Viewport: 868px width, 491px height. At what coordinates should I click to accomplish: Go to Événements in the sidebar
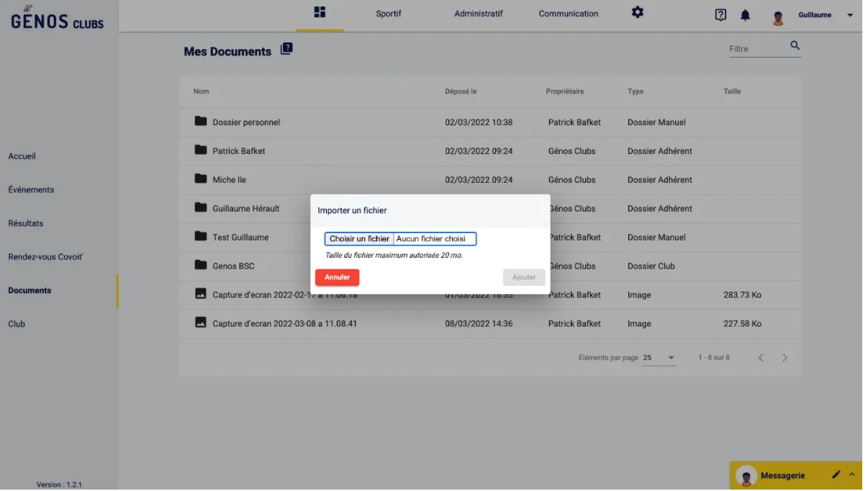31,190
